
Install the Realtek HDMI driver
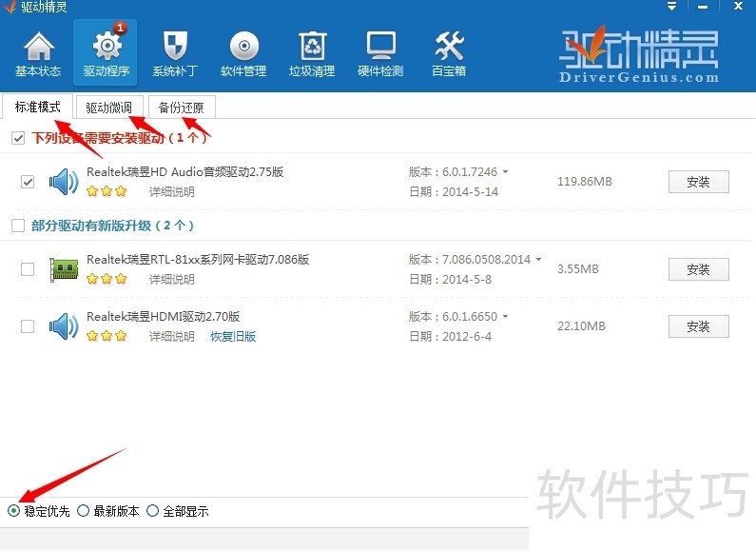point(698,326)
